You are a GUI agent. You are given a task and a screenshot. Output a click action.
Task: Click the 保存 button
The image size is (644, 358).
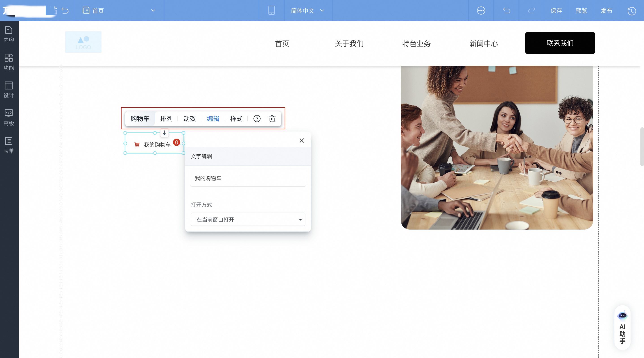click(556, 11)
